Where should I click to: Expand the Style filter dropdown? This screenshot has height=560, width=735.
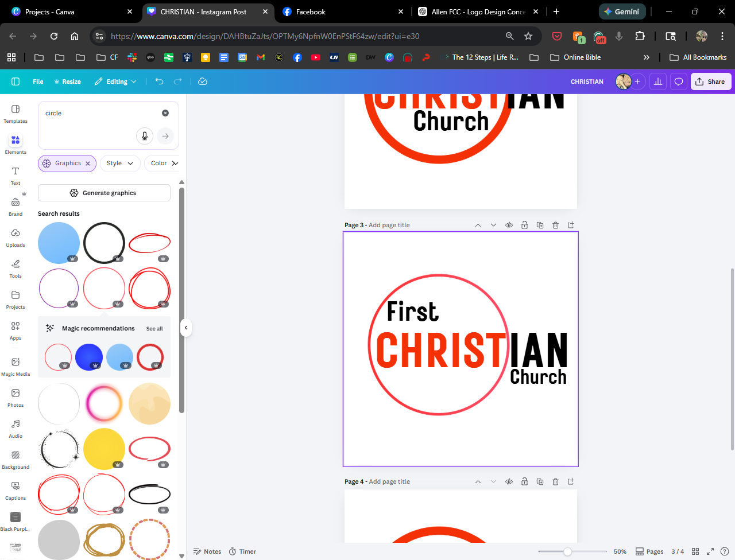119,164
